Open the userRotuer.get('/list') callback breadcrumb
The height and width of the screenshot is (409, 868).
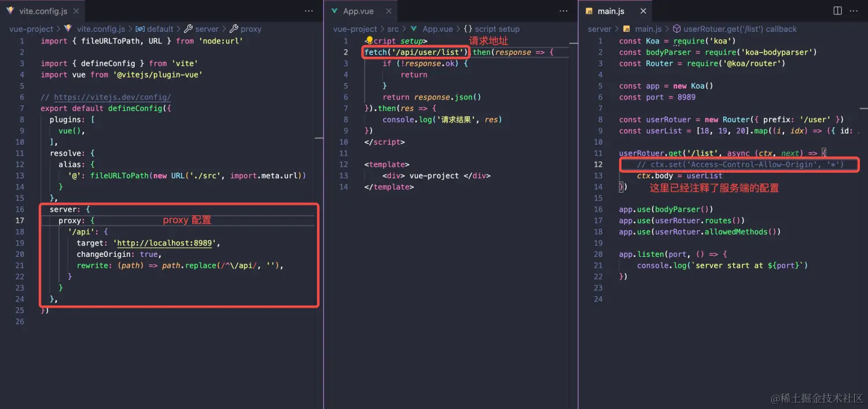coord(735,29)
